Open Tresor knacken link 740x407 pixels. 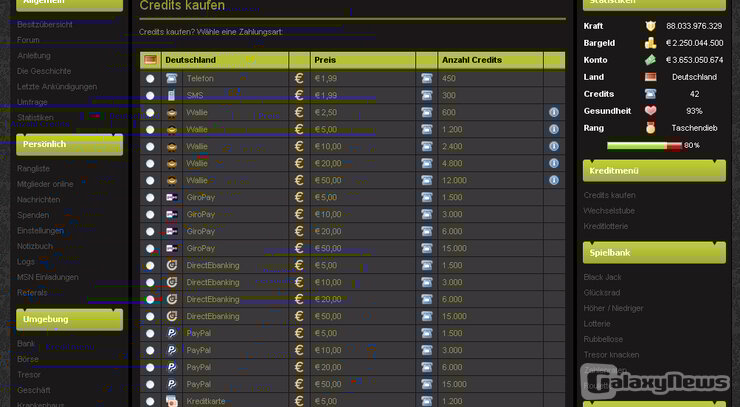coord(611,355)
